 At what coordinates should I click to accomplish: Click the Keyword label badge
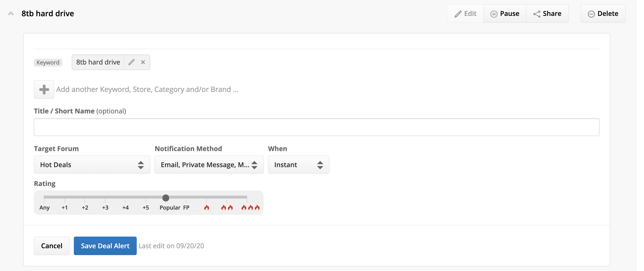pyautogui.click(x=48, y=62)
